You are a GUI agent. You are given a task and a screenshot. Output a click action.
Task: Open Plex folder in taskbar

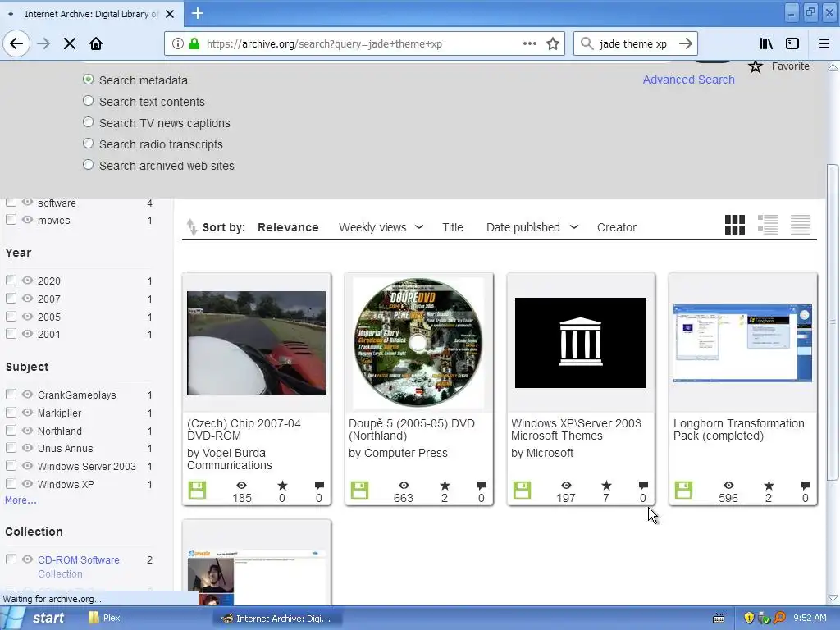click(104, 618)
